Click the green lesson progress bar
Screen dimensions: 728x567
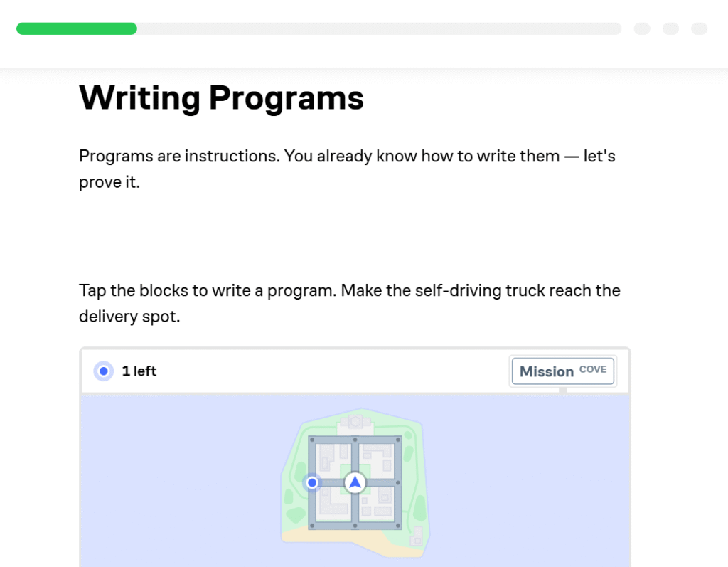77,28
